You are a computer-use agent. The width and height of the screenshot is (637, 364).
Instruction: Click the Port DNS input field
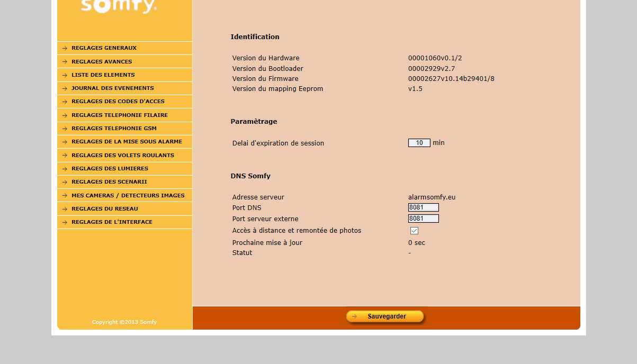coord(424,207)
